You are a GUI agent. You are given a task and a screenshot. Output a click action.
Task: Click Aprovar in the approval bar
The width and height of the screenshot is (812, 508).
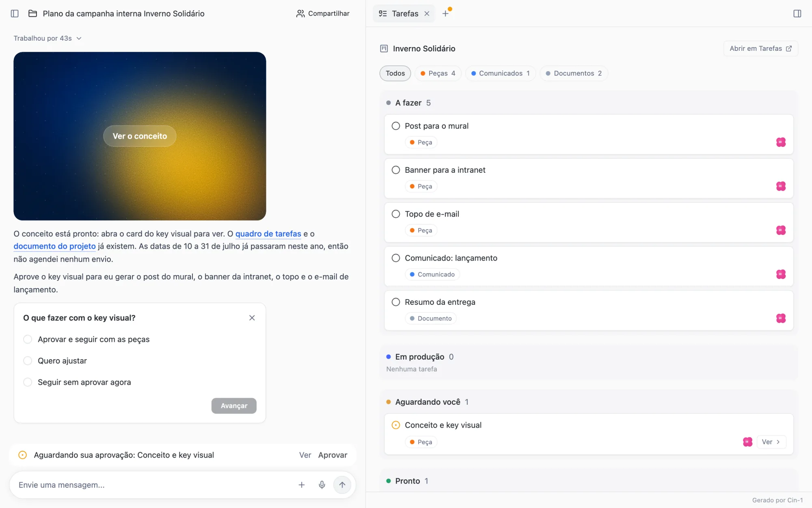click(x=333, y=455)
